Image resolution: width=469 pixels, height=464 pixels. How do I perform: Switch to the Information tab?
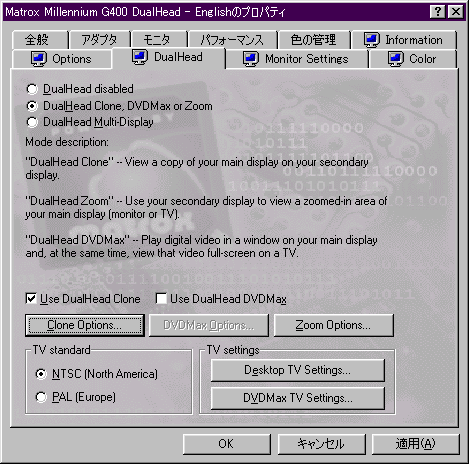tap(404, 40)
